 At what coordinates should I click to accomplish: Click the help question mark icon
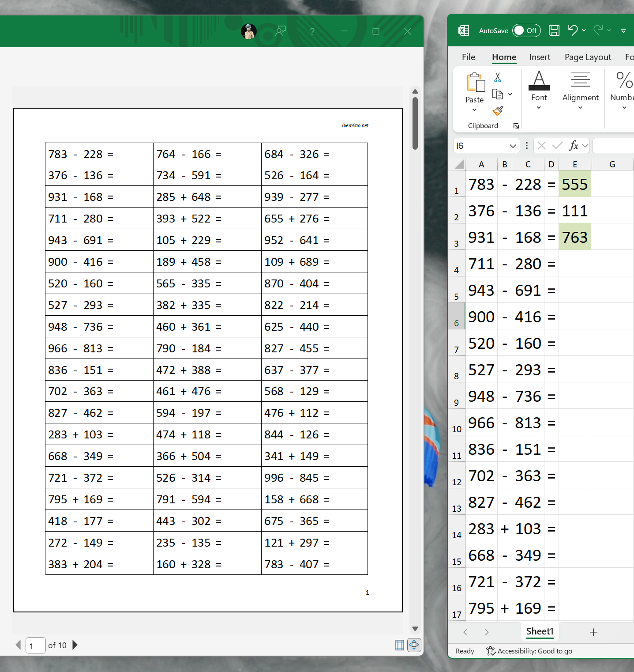click(312, 31)
